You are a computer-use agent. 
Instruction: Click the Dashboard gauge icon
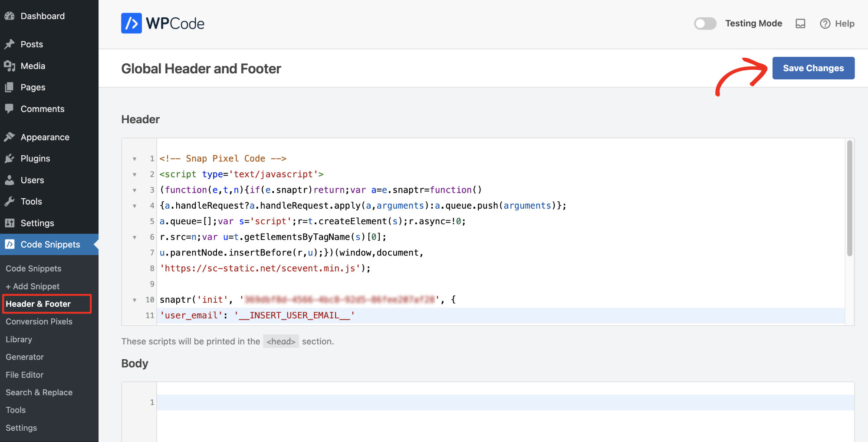point(10,16)
